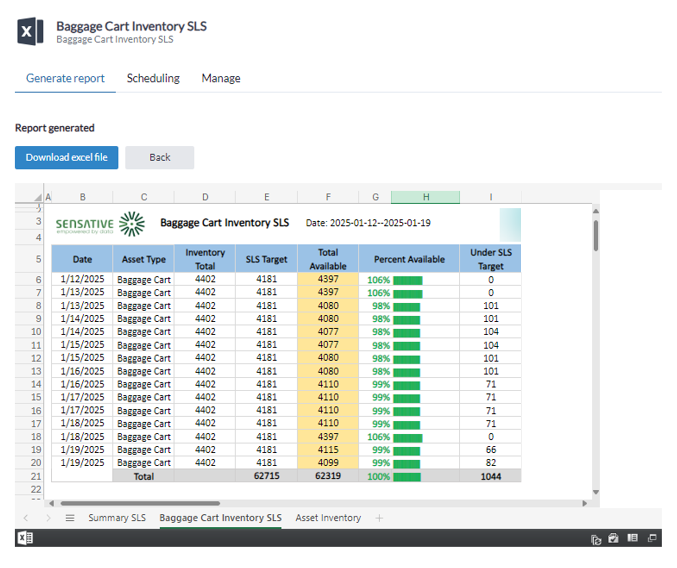Go to next sheet tabs with right chevron

(x=48, y=518)
